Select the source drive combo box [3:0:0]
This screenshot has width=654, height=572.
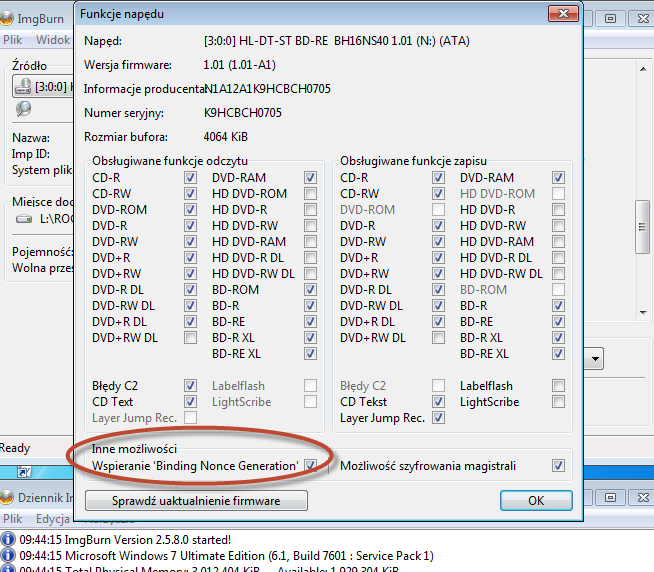(x=43, y=86)
